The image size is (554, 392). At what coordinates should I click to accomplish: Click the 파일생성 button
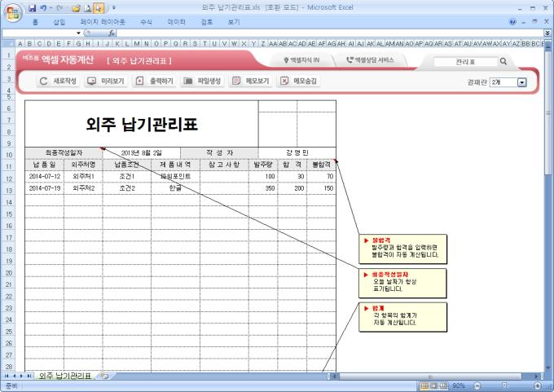coord(202,81)
